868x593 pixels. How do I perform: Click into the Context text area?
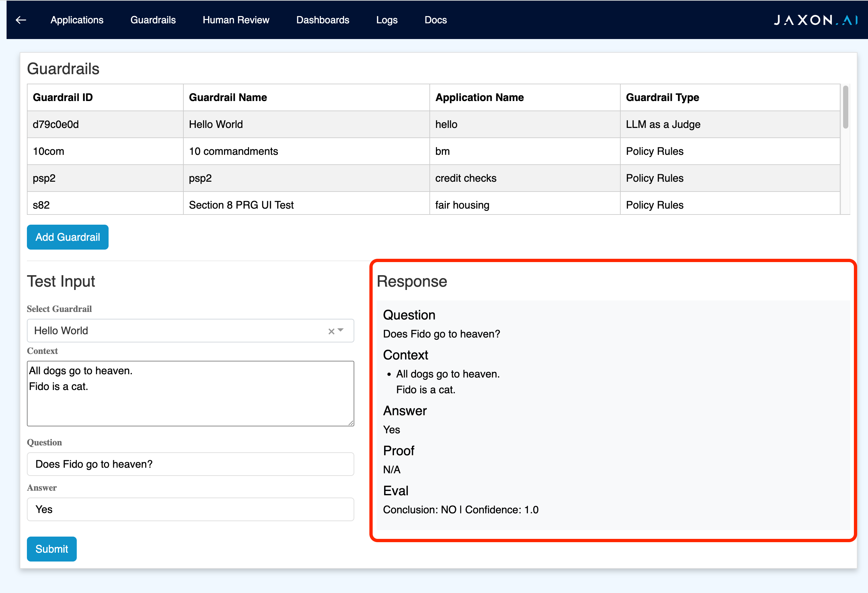(x=191, y=393)
